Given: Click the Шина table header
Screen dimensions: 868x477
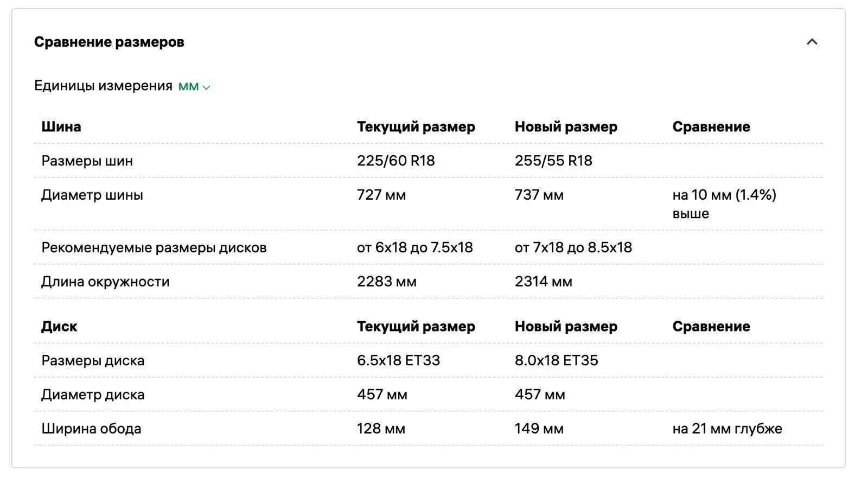Looking at the screenshot, I should (61, 127).
